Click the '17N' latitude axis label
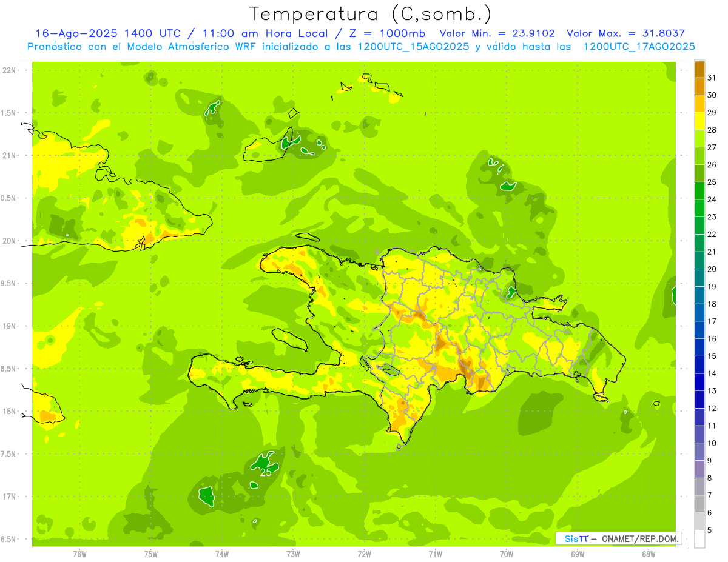The height and width of the screenshot is (562, 728). (9, 497)
